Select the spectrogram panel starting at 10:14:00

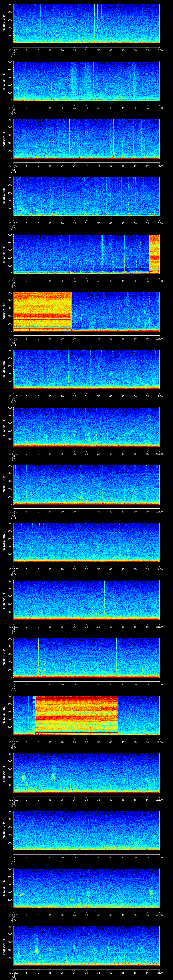click(x=87, y=24)
